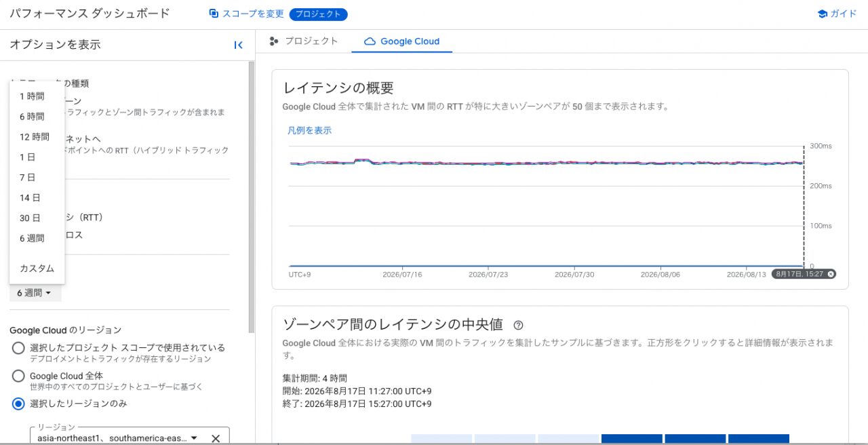The height and width of the screenshot is (445, 868).
Task: Choose カスタム time range option
Action: [37, 269]
